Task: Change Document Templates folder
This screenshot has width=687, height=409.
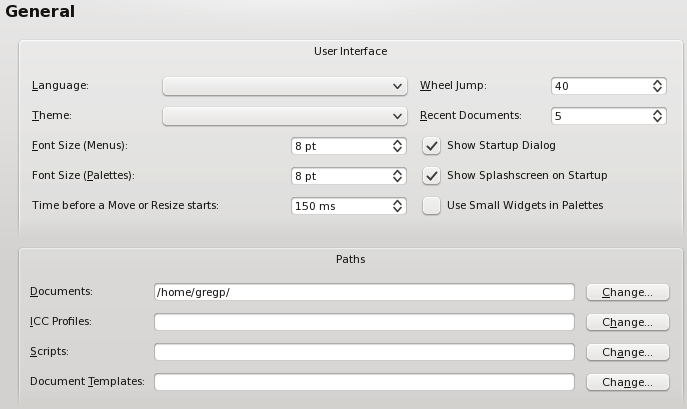Action: [x=628, y=382]
